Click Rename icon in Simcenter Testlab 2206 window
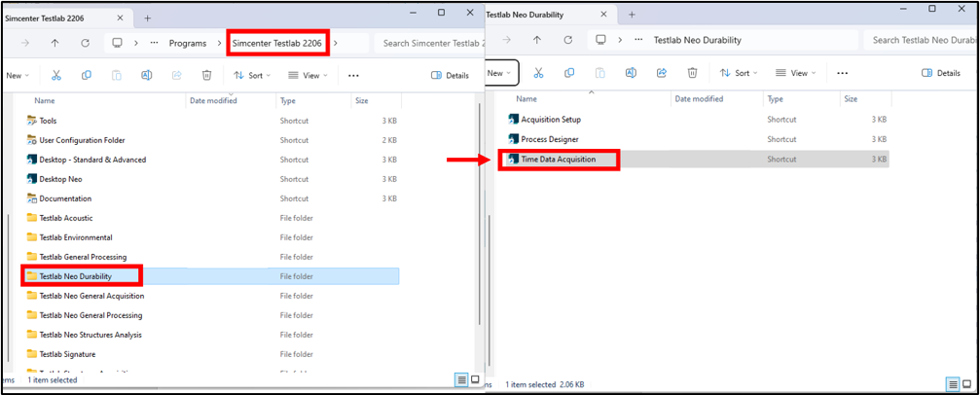The image size is (980, 395). pyautogui.click(x=146, y=75)
